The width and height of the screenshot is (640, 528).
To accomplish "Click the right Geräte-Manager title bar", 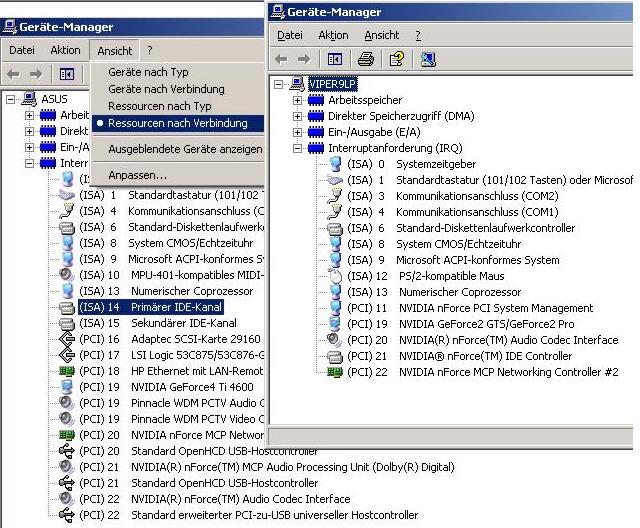I will click(x=451, y=12).
